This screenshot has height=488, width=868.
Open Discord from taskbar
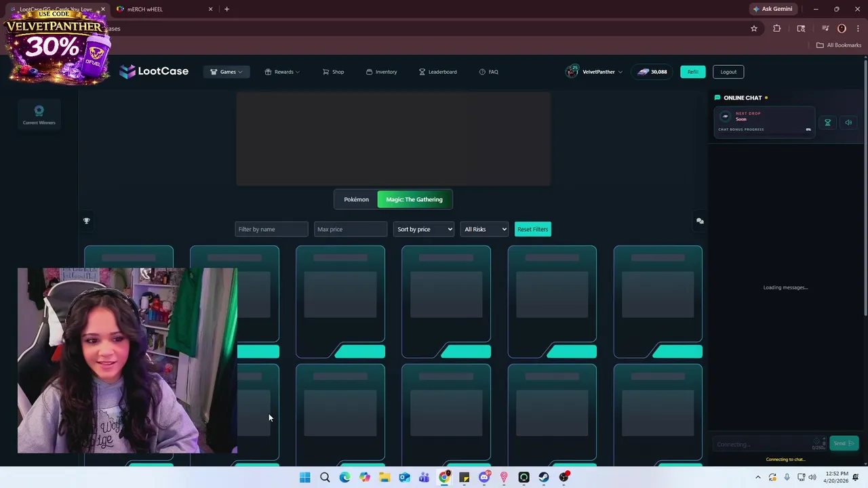tap(484, 477)
